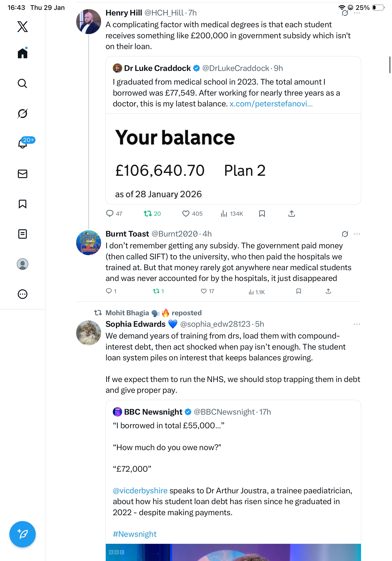392x561 pixels.
Task: Open more options on Sophia Edwards' post
Action: coord(357,324)
